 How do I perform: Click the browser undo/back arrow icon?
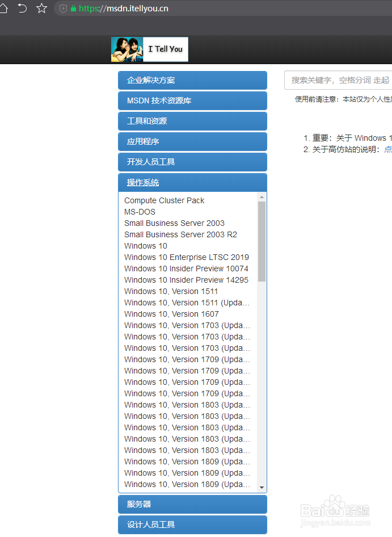click(x=22, y=8)
